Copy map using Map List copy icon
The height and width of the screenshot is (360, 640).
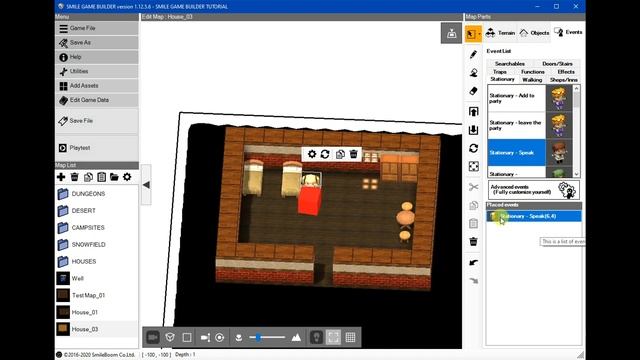88,177
